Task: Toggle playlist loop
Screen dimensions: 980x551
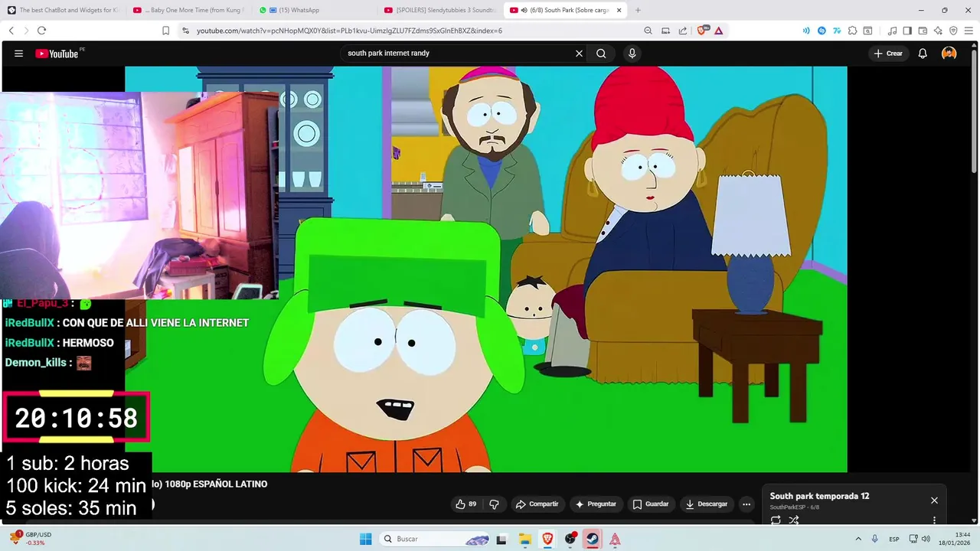Action: pos(776,520)
